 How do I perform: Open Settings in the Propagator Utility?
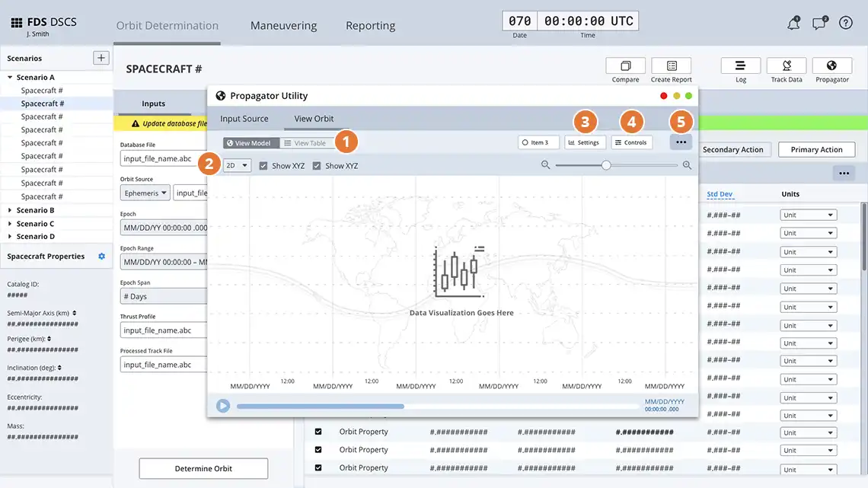585,142
